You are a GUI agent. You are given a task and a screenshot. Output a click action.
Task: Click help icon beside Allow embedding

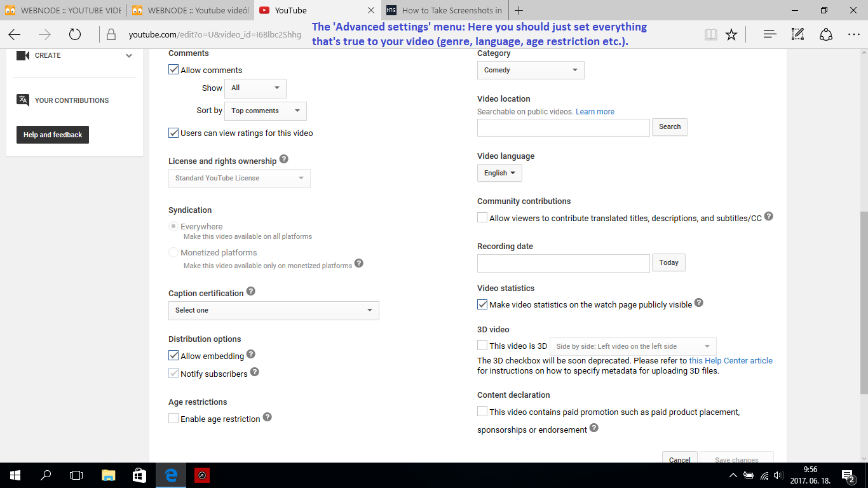tap(251, 355)
